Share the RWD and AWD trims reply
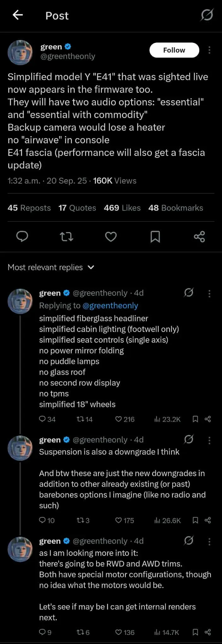 click(x=207, y=632)
